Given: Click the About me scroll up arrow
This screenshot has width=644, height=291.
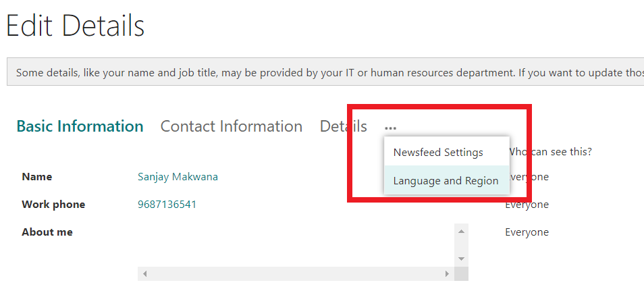Looking at the screenshot, I should pos(461,232).
